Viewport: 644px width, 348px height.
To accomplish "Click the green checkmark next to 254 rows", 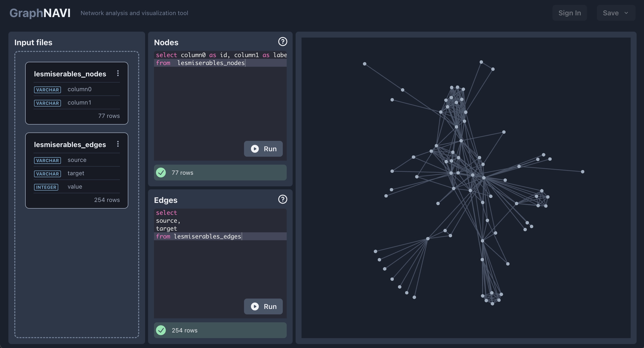I will 161,330.
